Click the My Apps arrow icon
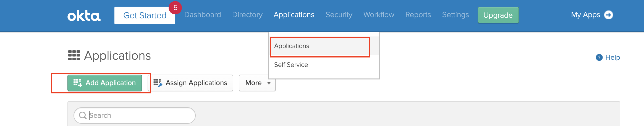 point(608,15)
